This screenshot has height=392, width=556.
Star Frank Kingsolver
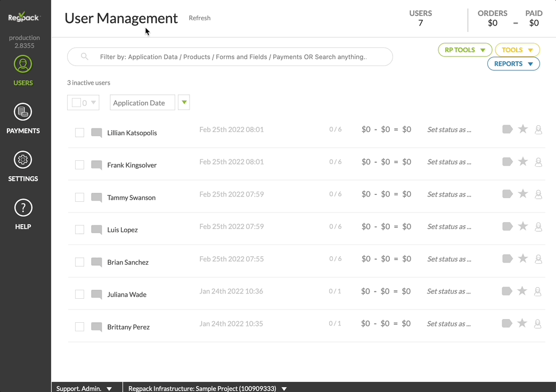point(523,161)
